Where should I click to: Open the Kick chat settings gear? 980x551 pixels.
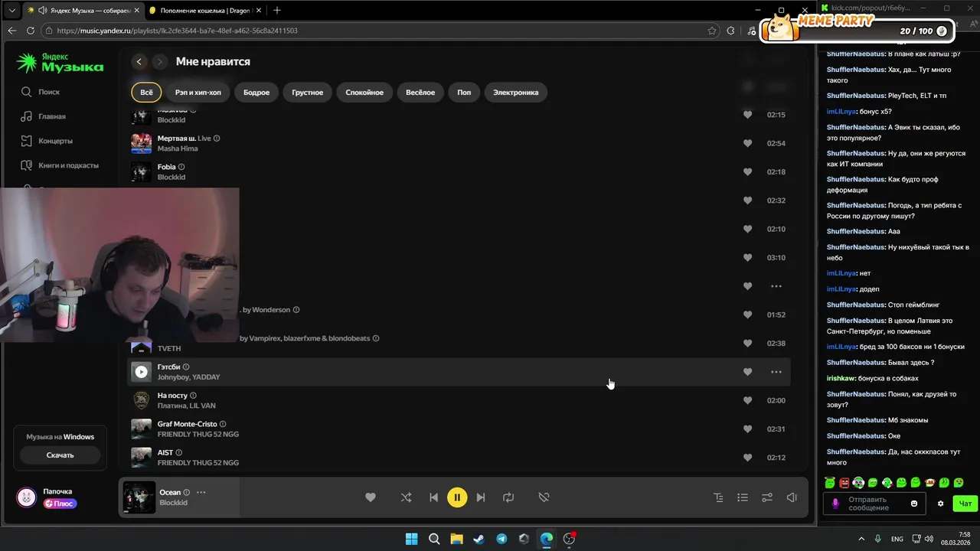tap(940, 504)
